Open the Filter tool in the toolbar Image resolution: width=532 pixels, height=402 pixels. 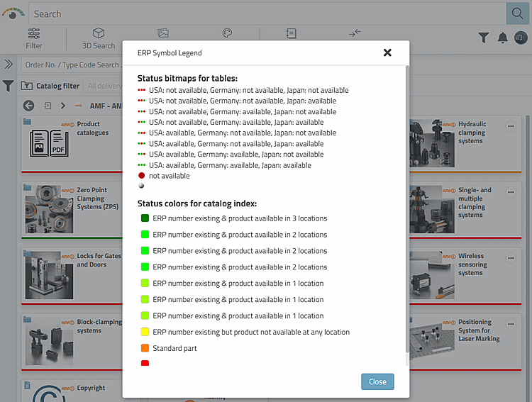34,39
